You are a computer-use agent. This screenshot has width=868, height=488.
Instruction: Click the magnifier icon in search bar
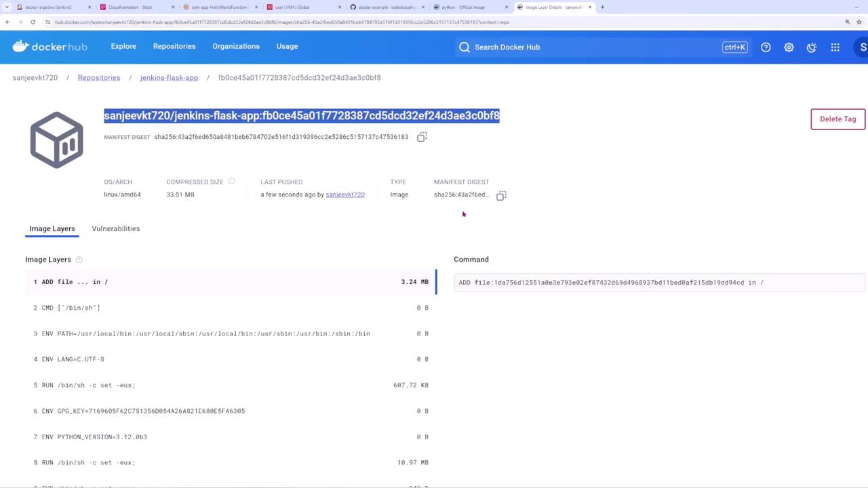point(464,47)
